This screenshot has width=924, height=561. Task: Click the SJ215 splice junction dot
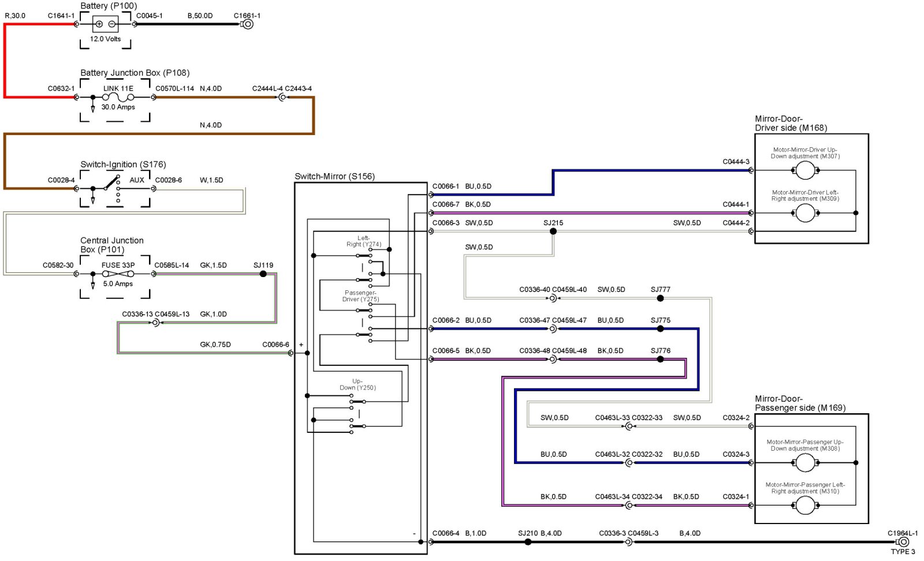click(x=553, y=231)
